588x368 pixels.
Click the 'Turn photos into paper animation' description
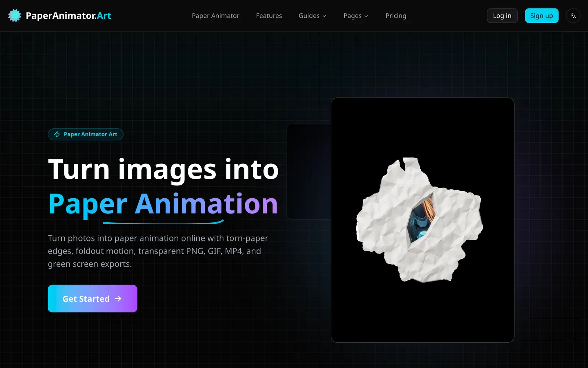click(158, 251)
